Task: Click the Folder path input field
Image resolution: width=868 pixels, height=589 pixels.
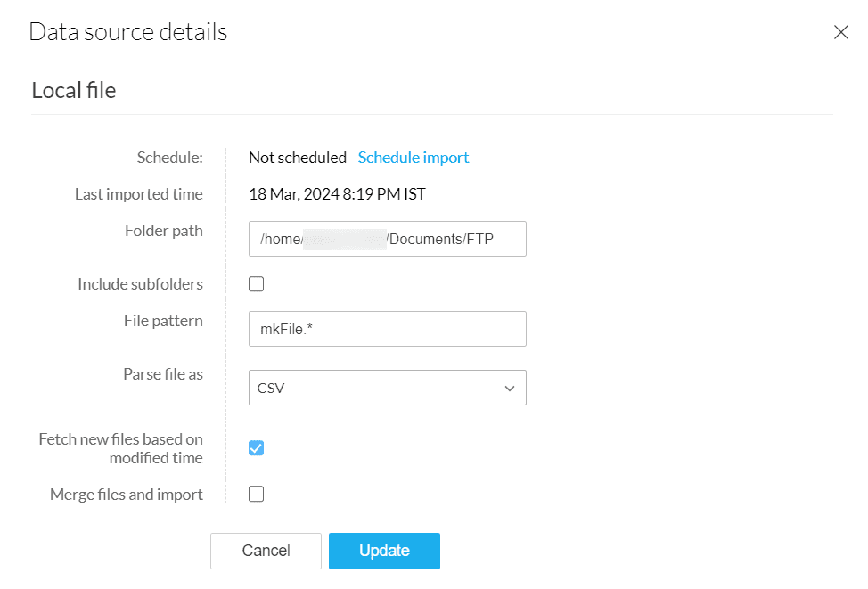Action: click(387, 239)
